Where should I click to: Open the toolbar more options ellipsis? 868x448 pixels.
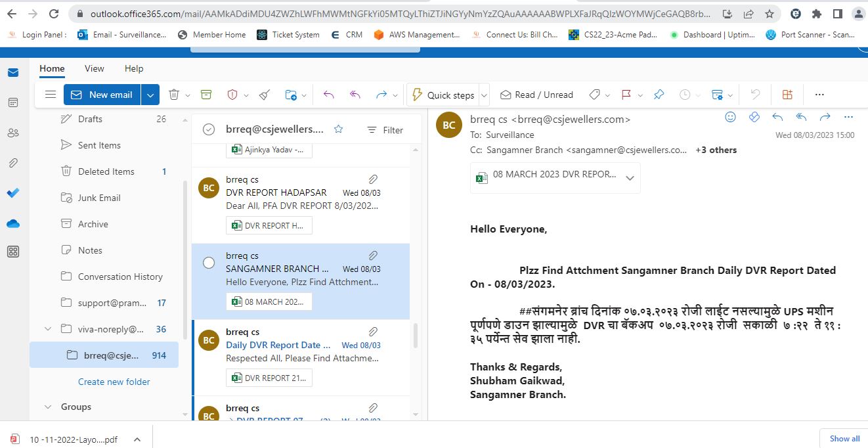tap(819, 95)
